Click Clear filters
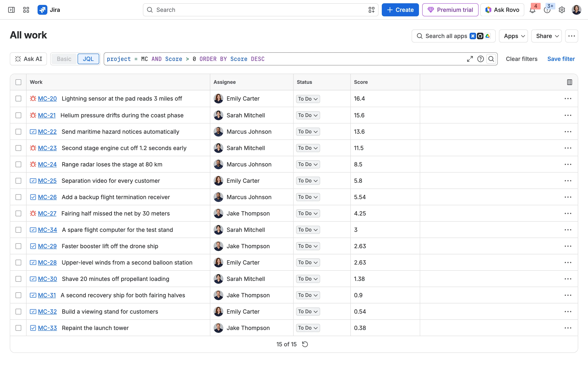This screenshot has width=588, height=368. pos(521,59)
